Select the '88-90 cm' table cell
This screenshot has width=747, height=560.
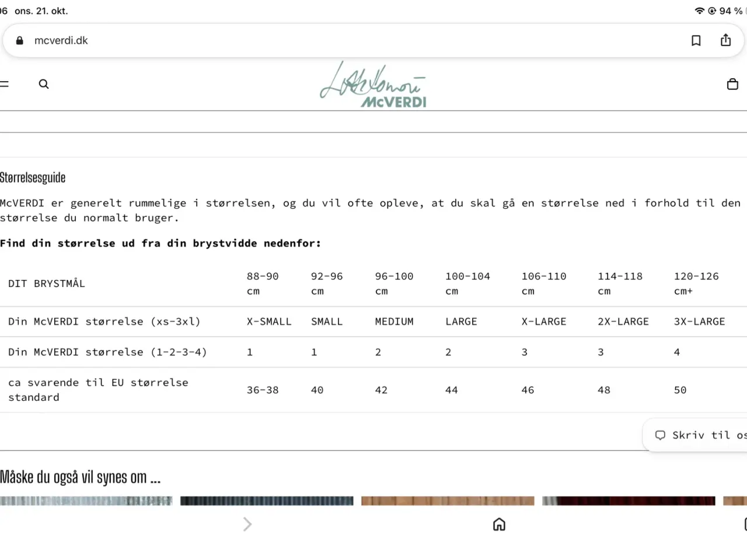263,283
